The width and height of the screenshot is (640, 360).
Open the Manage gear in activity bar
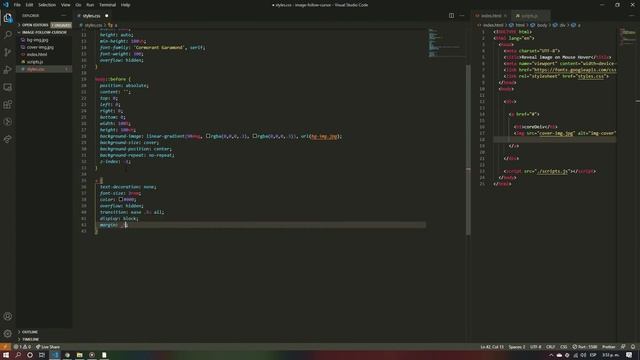8,333
